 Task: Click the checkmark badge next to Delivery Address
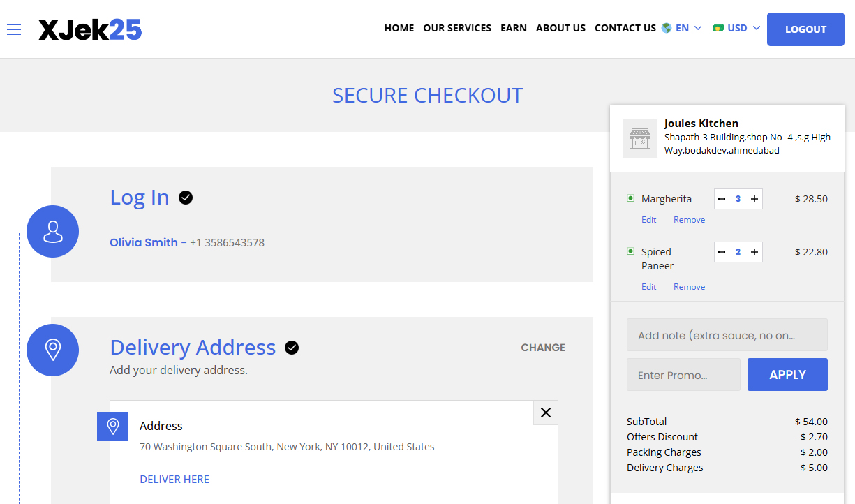click(292, 347)
